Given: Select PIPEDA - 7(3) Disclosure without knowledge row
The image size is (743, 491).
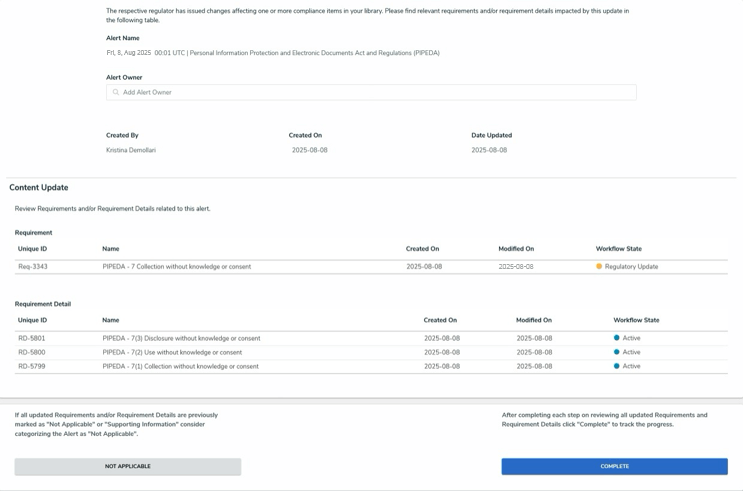Looking at the screenshot, I should (181, 338).
